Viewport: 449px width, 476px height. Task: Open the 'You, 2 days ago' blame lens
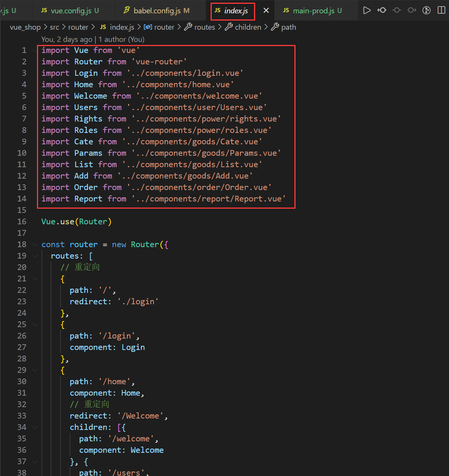(67, 39)
